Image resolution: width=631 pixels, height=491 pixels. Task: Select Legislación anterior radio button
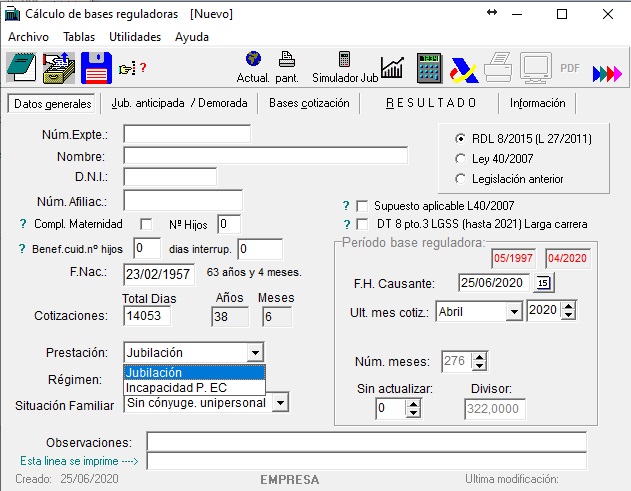460,179
